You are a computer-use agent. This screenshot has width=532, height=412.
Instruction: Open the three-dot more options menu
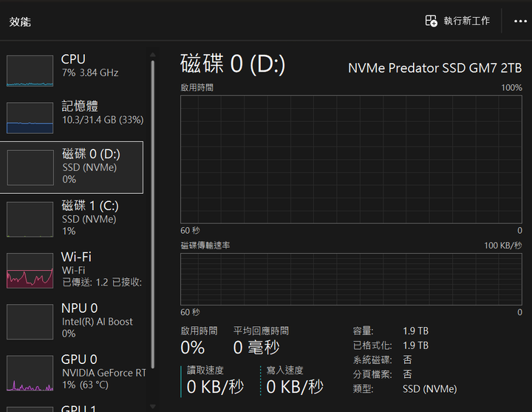click(520, 21)
